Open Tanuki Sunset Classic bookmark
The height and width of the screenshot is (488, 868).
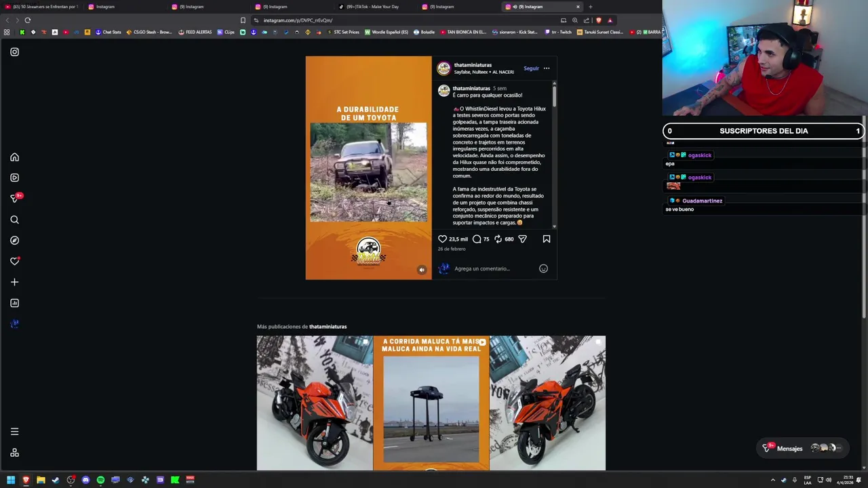599,32
